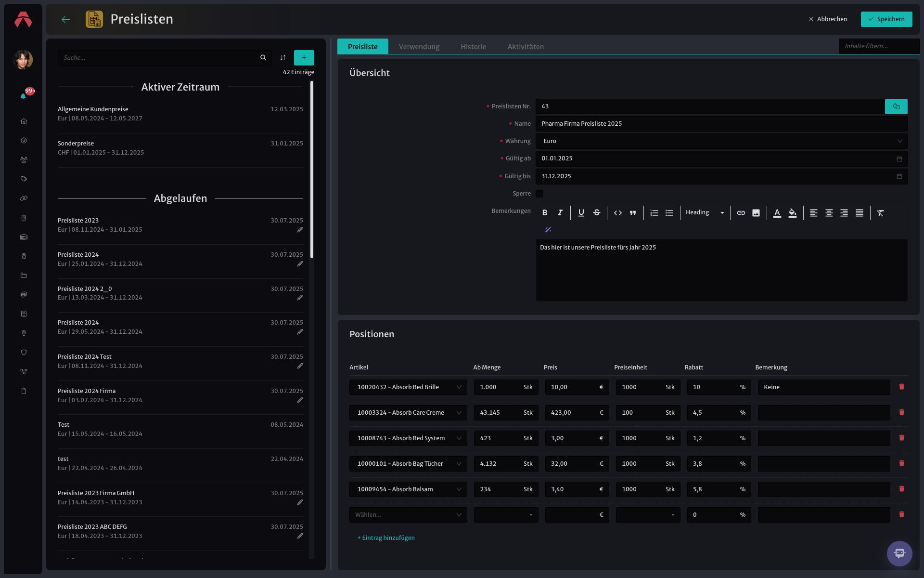
Task: Open article dropdown for Absorb Bed System
Action: point(408,438)
